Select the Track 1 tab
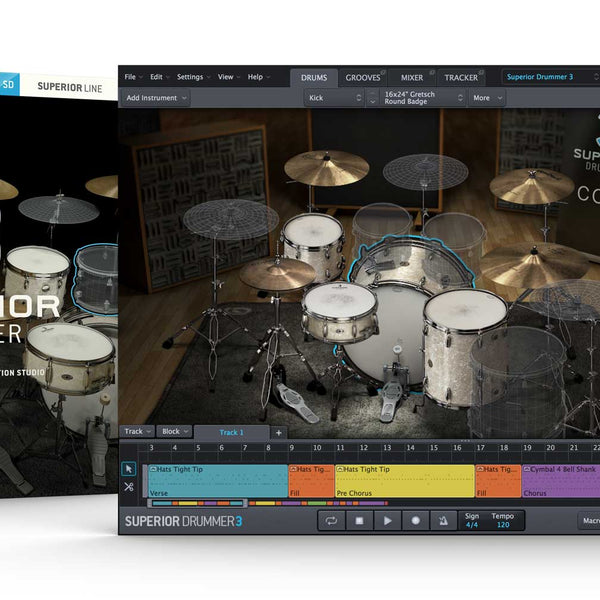The image size is (600, 600). tap(232, 432)
